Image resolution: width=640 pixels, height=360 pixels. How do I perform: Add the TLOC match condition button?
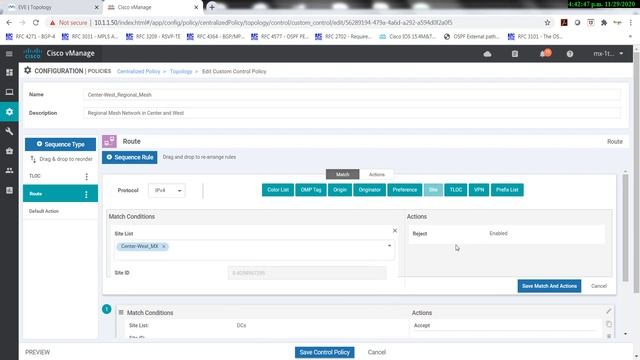click(456, 190)
